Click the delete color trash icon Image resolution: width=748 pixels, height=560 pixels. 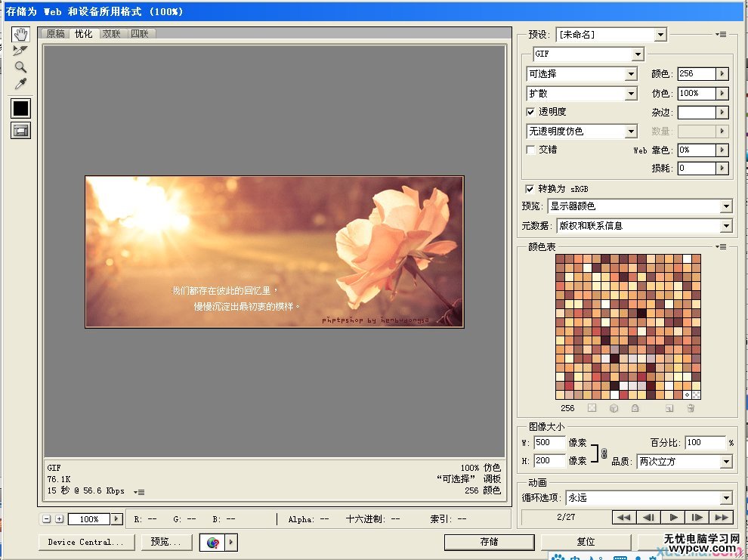pos(691,408)
